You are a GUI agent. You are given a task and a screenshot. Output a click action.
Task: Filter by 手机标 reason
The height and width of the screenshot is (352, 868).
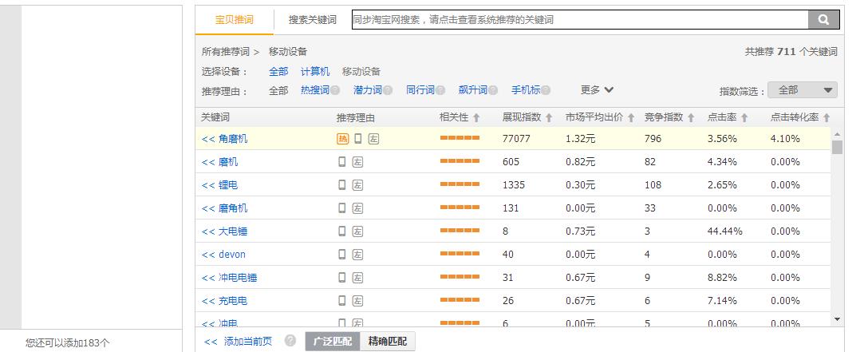pyautogui.click(x=525, y=89)
